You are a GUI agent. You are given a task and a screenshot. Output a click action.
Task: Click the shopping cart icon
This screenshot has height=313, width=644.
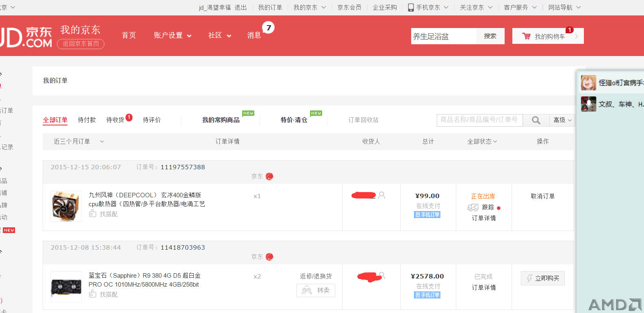pos(526,36)
